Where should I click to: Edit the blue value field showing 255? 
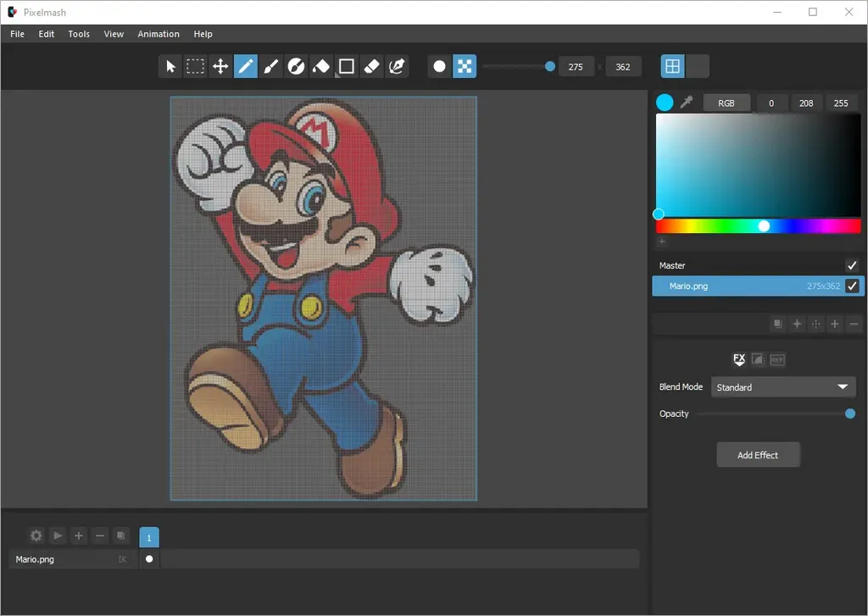(x=841, y=103)
